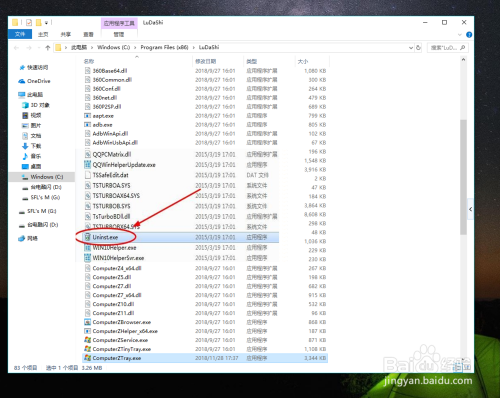The image size is (500, 398).
Task: Click the QQPCMatrix.dll file icon
Action: [x=87, y=154]
